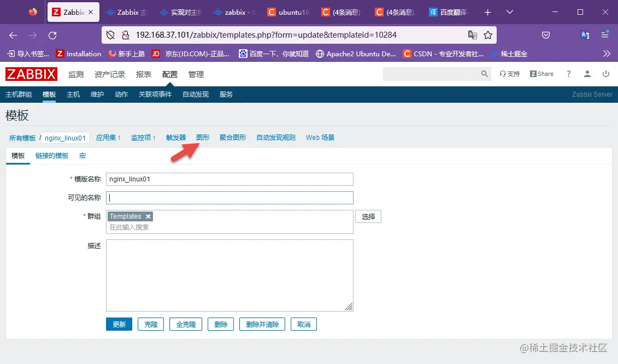The image size is (618, 364).
Task: Switch to the 宏 tab
Action: click(x=82, y=155)
